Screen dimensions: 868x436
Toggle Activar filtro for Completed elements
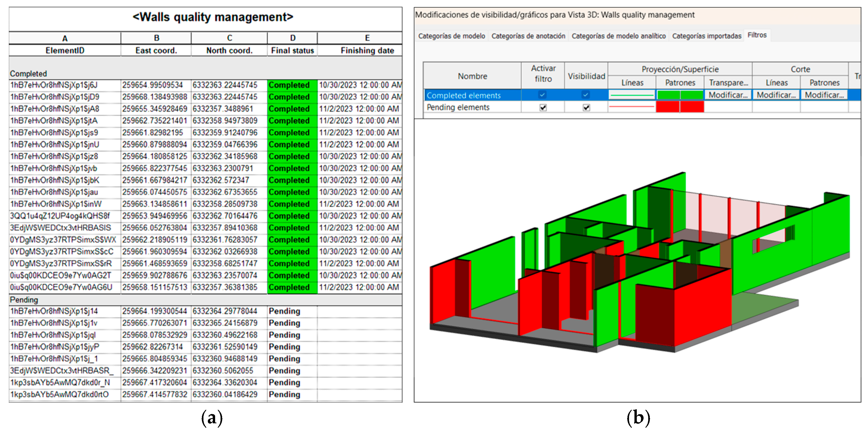pos(542,95)
